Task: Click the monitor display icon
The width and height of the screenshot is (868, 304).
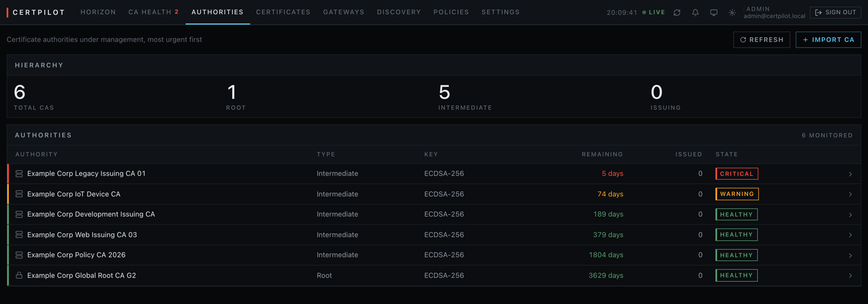Action: click(714, 12)
